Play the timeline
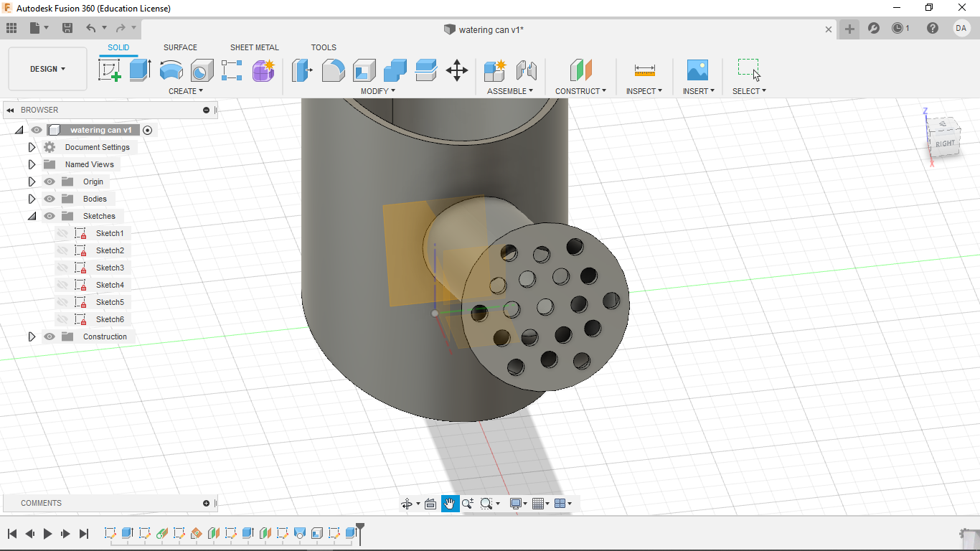 point(48,533)
